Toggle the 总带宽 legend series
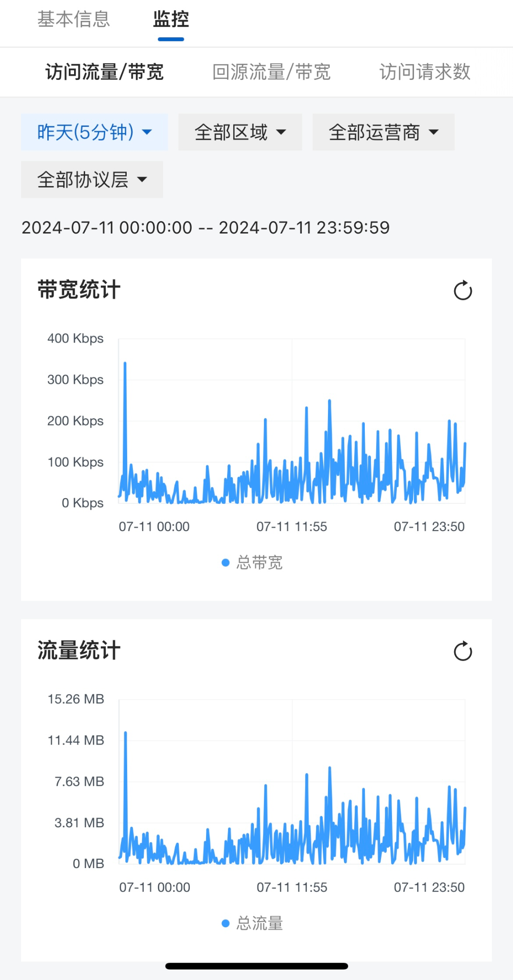The height and width of the screenshot is (980, 513). [259, 563]
